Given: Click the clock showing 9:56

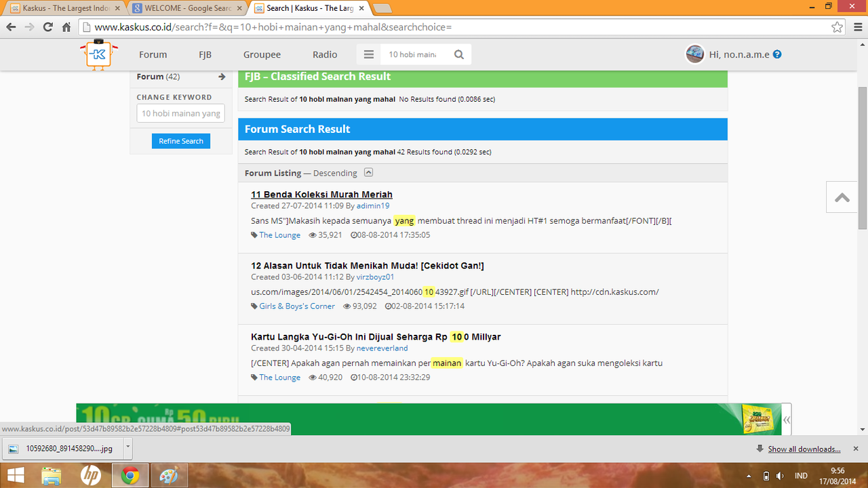Looking at the screenshot, I should 837,470.
